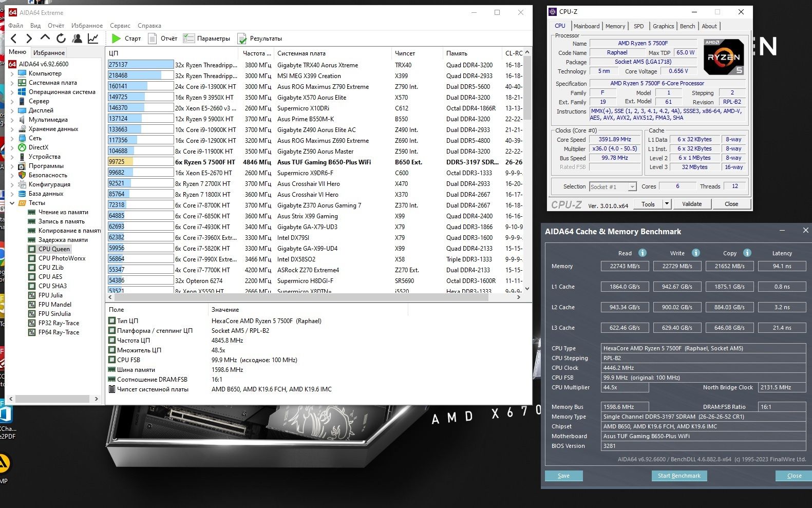Screen dimensions: 812x508
Task: Select FP64 Ray-Trace test in tree
Action: coord(59,332)
